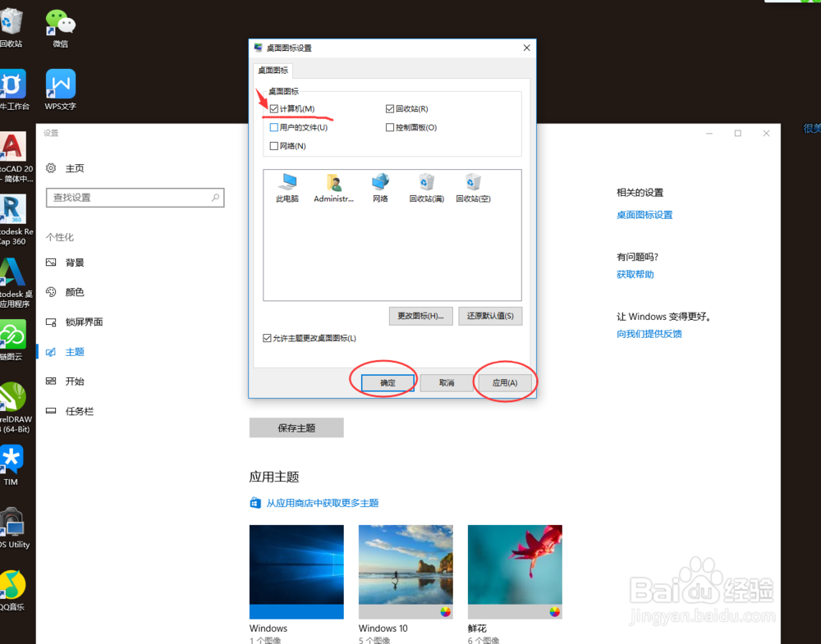Click 还原默认值(S) button

[490, 316]
